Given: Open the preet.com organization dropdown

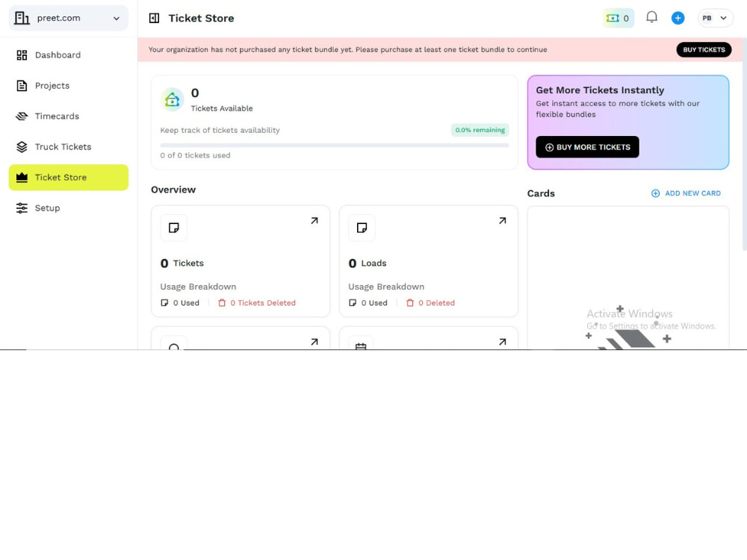Looking at the screenshot, I should pyautogui.click(x=68, y=18).
